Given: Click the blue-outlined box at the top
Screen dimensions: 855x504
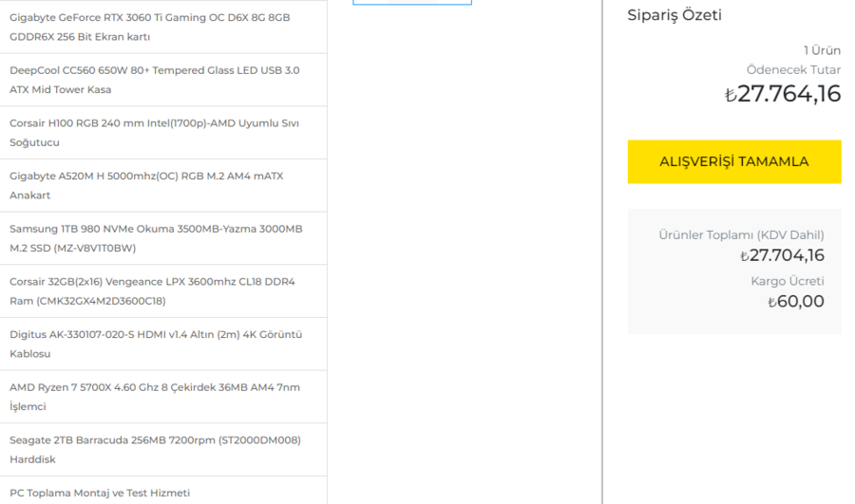Looking at the screenshot, I should (x=411, y=2).
